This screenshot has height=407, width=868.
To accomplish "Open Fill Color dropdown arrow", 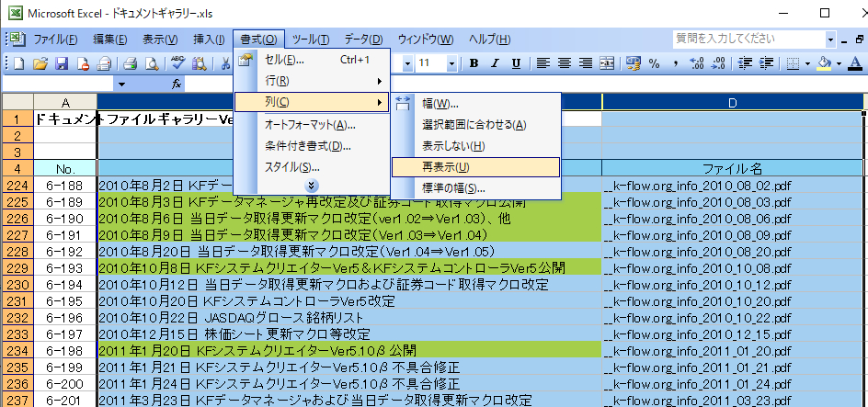I will coord(839,64).
